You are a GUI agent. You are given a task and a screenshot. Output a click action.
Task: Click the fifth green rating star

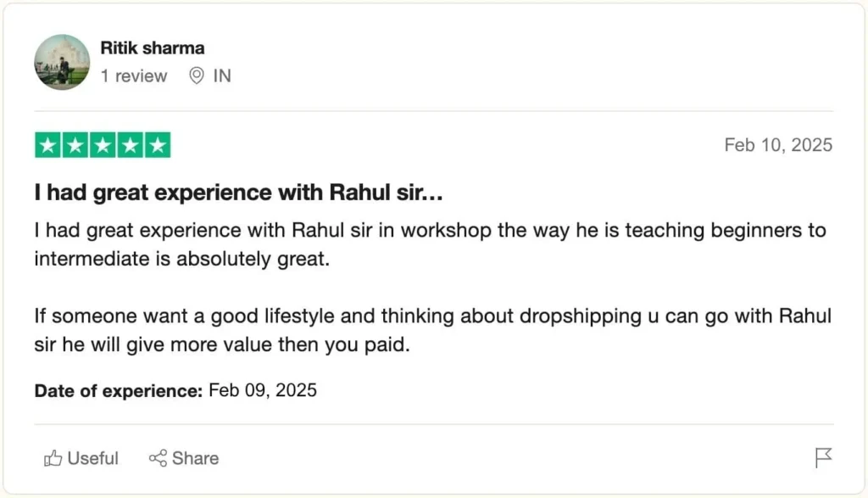click(157, 145)
